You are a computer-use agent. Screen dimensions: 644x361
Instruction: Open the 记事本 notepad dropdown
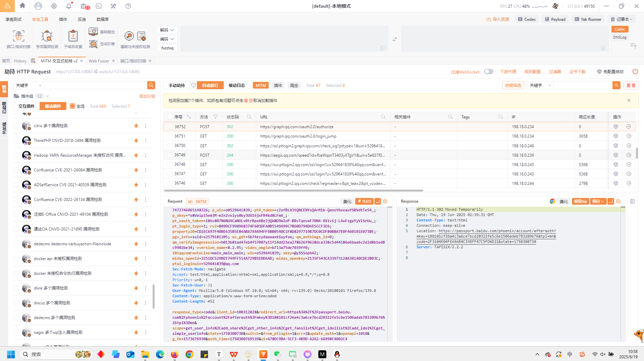point(622,19)
